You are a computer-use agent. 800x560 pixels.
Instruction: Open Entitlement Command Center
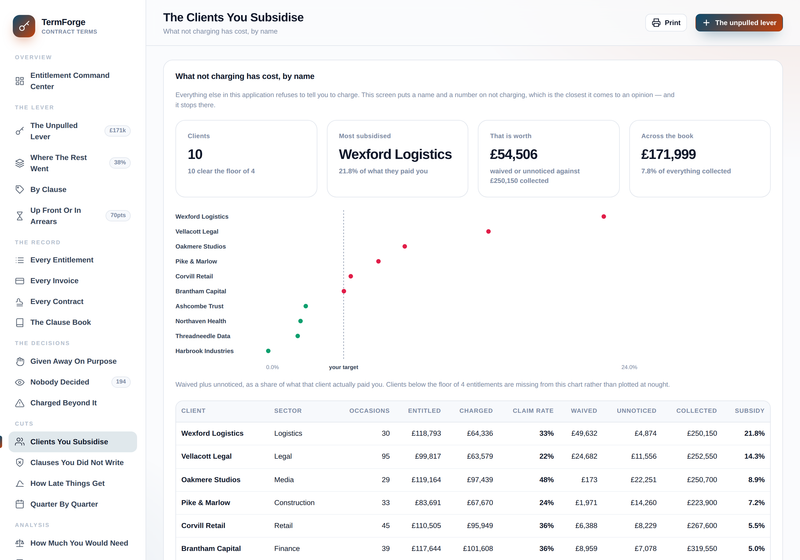[72, 81]
